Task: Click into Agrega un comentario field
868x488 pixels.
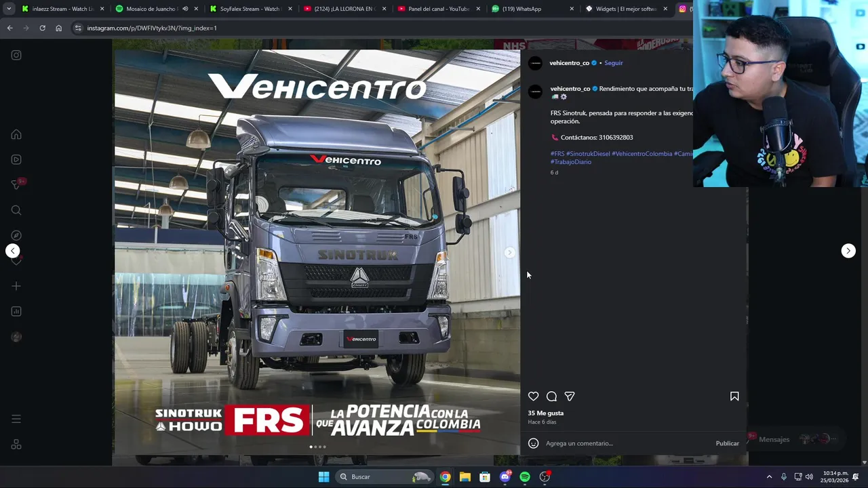Action: click(627, 443)
